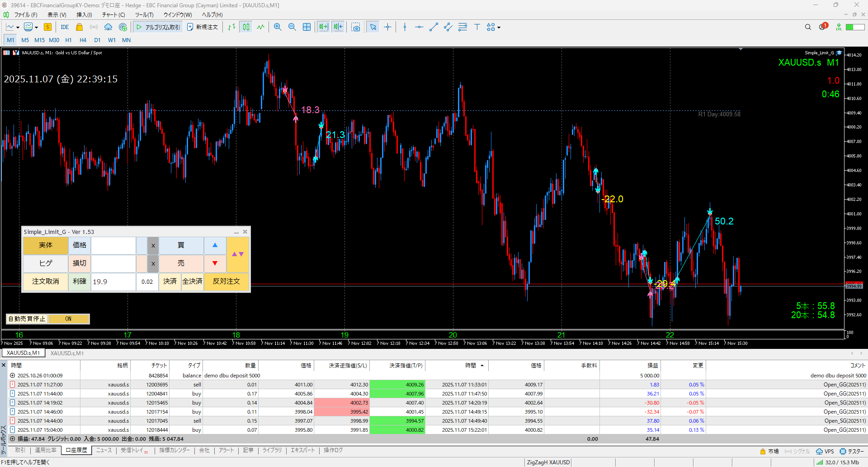Switch to the 取引 tab
Screen dimensions: 868x467
click(x=20, y=450)
